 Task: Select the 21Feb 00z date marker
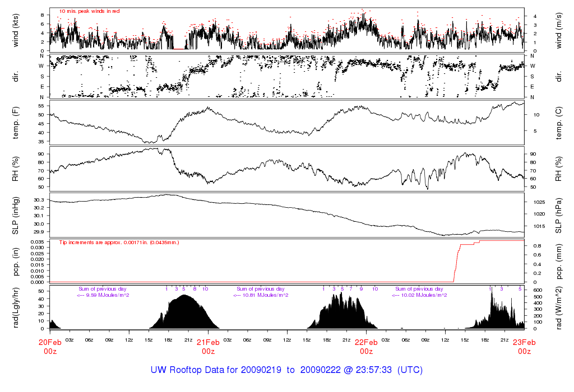(208, 346)
